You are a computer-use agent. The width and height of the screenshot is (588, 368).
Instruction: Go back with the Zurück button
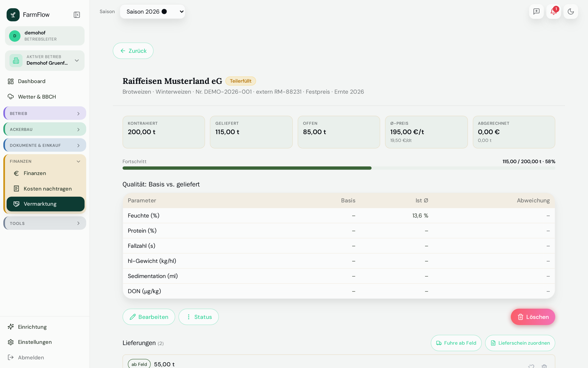(133, 51)
